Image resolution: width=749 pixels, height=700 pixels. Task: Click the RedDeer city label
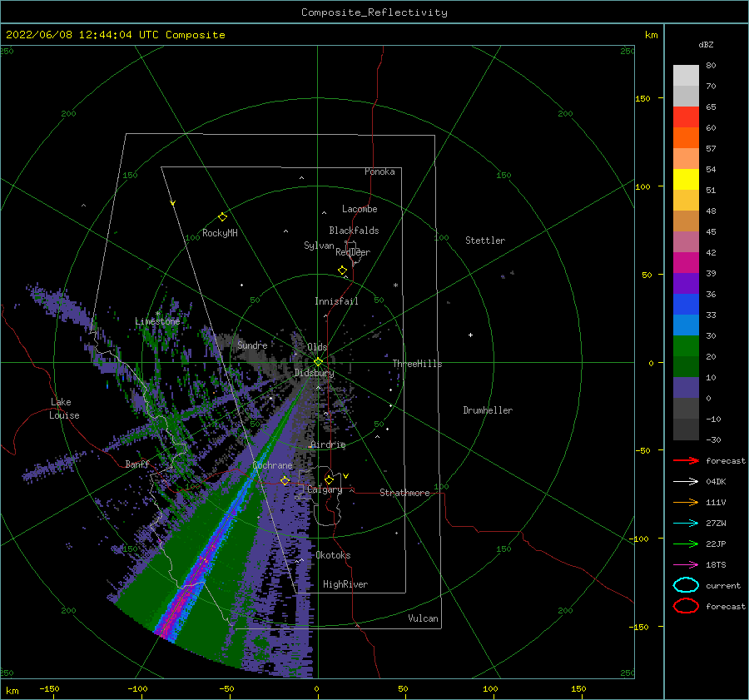[353, 252]
